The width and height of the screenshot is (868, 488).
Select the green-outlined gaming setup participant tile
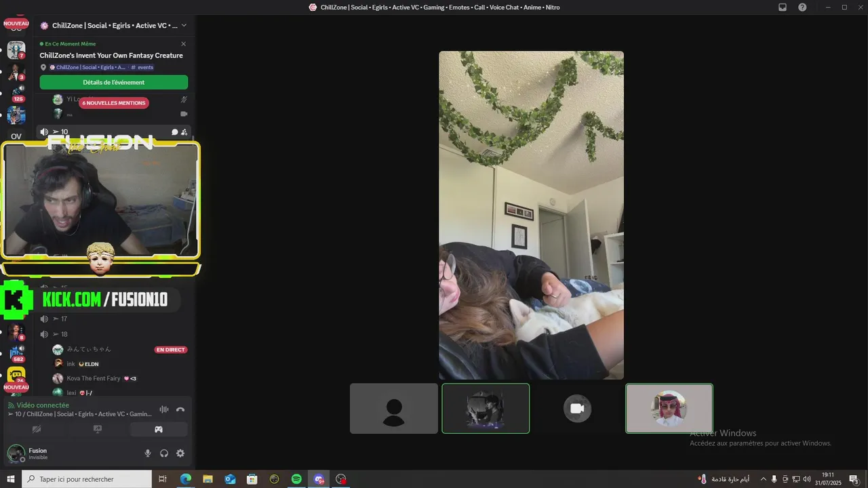pos(486,409)
